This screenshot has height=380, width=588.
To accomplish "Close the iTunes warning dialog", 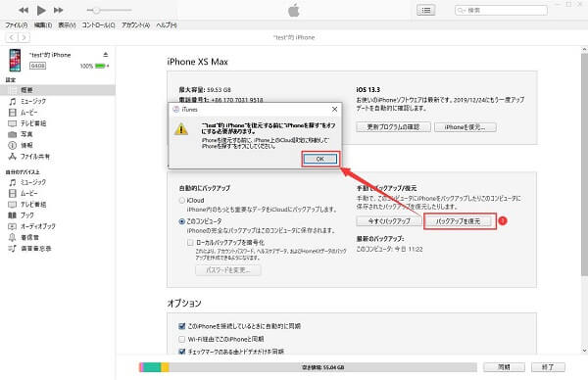I will [x=334, y=109].
